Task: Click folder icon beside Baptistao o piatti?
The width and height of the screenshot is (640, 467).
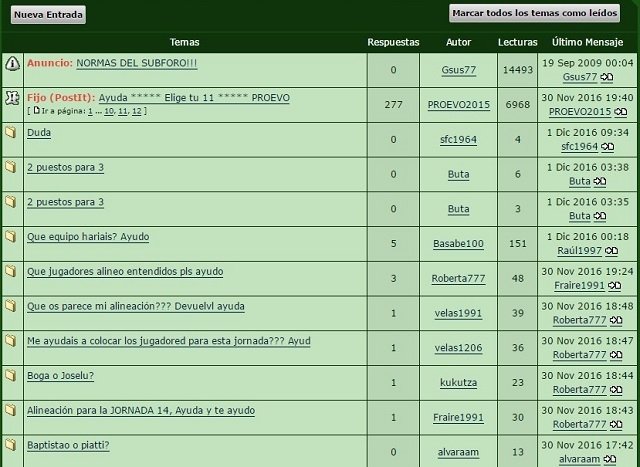Action: tap(11, 445)
